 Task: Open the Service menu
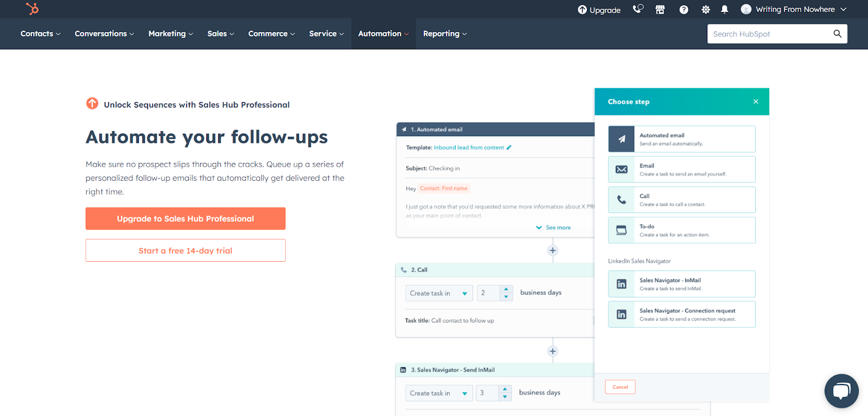click(x=327, y=34)
